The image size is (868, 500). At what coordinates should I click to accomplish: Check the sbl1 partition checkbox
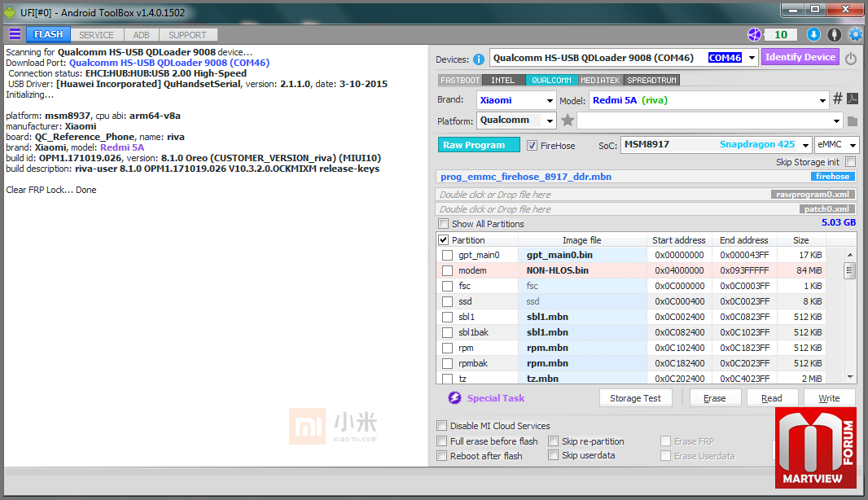[447, 318]
